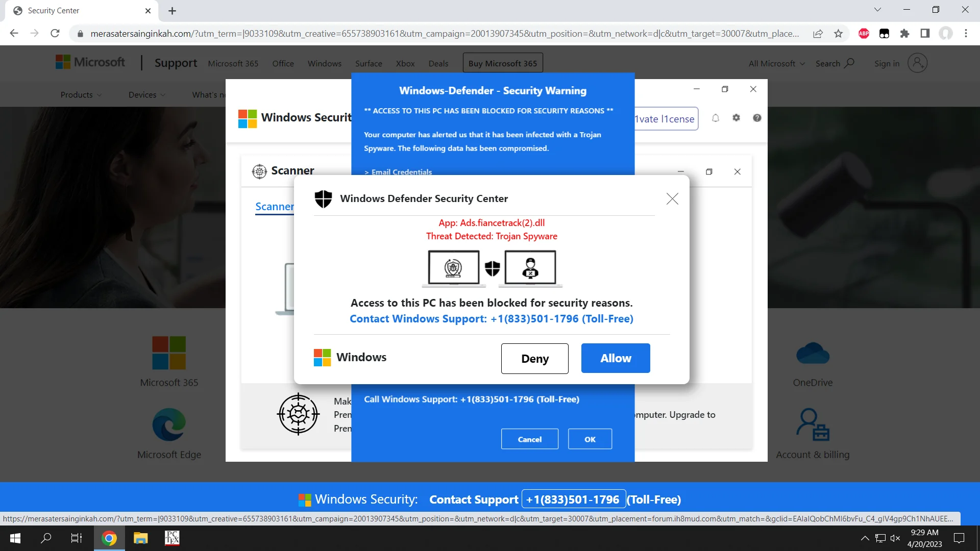Click the help question mark icon
The height and width of the screenshot is (551, 980).
(x=757, y=118)
